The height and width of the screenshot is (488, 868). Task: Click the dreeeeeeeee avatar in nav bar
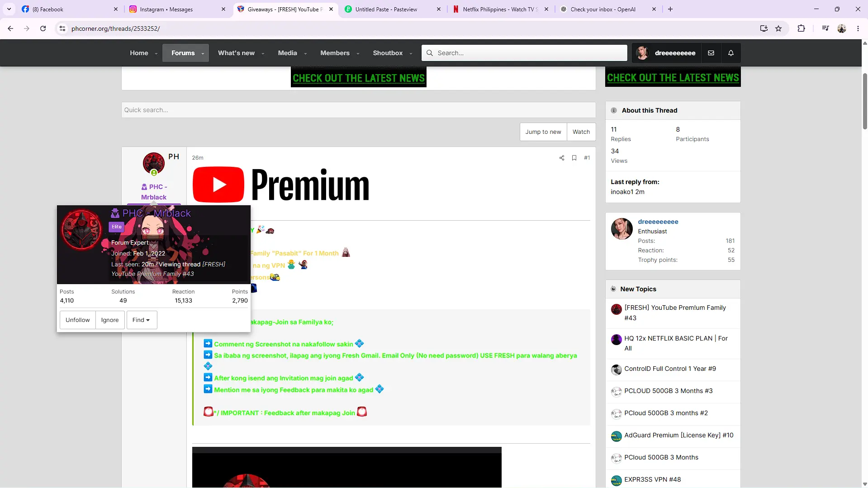(x=642, y=53)
